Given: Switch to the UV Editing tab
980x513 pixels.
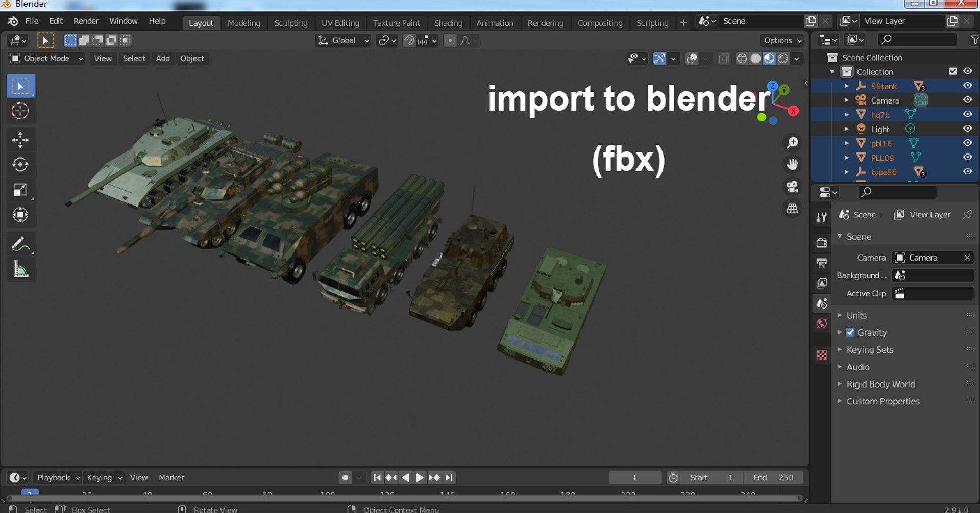Looking at the screenshot, I should pyautogui.click(x=340, y=23).
